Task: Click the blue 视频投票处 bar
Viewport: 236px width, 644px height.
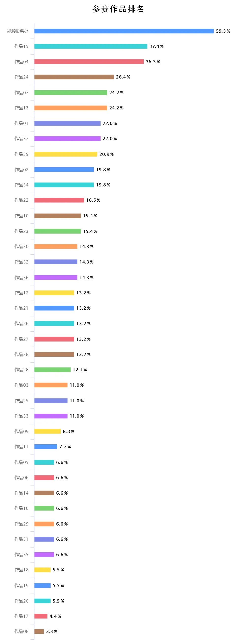Action: point(124,31)
